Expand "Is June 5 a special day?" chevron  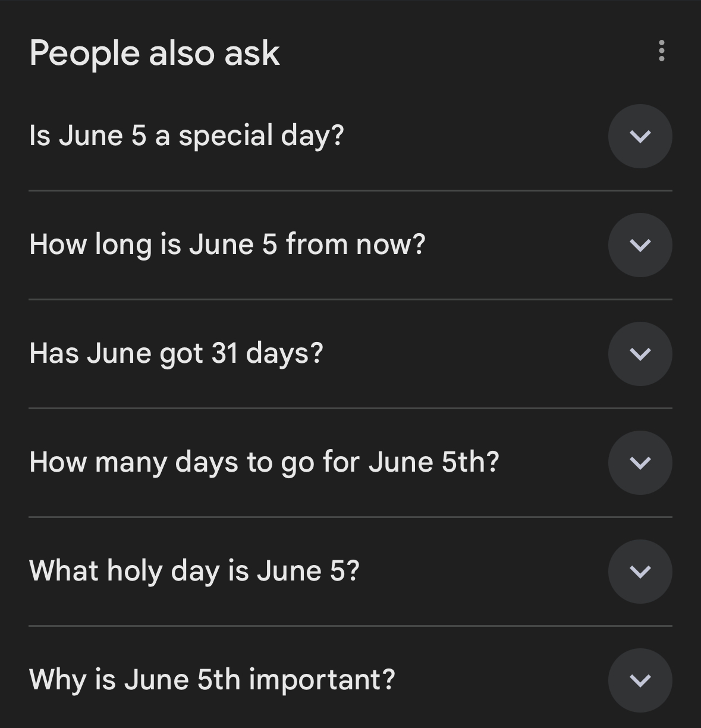(x=640, y=136)
